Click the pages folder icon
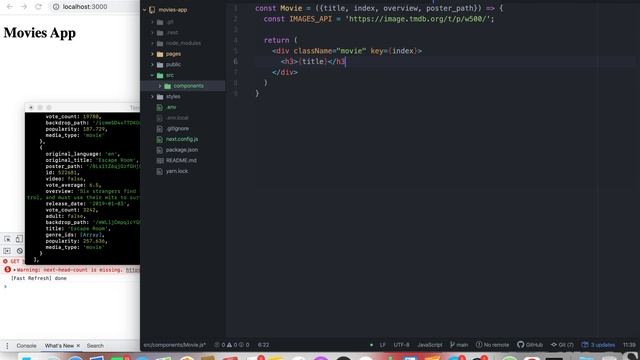640x360 pixels. coord(160,54)
